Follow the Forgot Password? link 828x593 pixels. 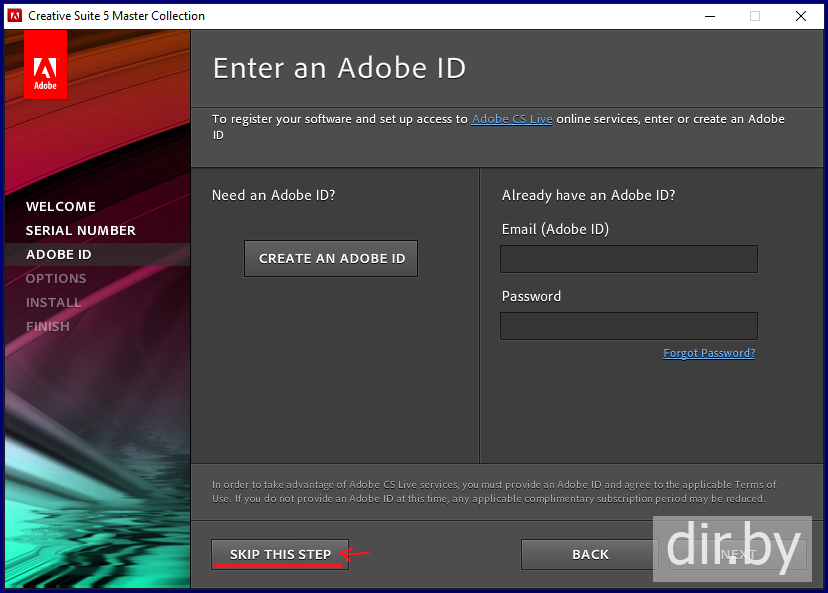(x=709, y=353)
